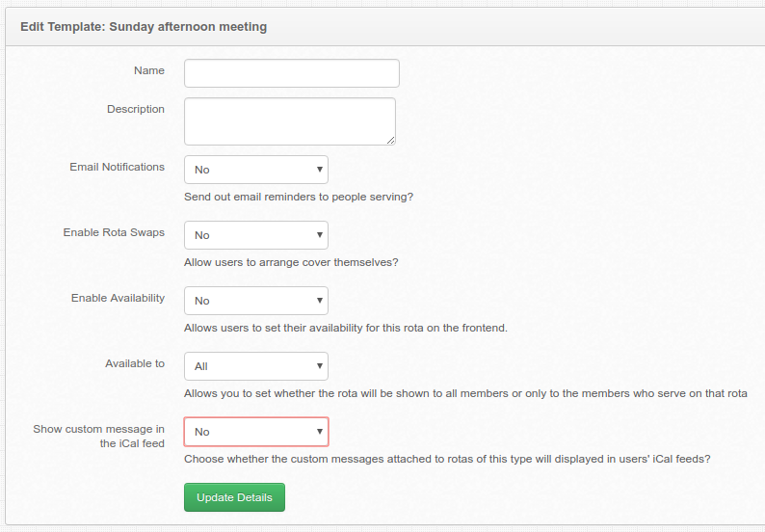Expand the iCal feed custom message dropdown

pyautogui.click(x=256, y=432)
